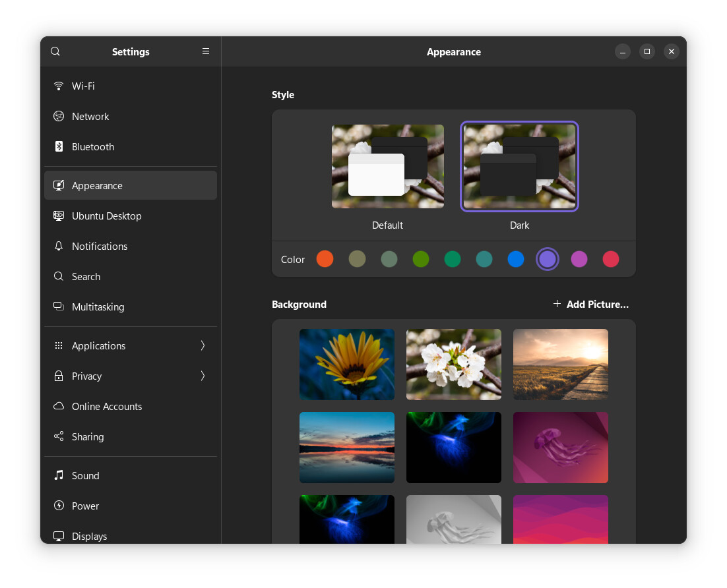This screenshot has height=588, width=727.
Task: Click the Applications grid icon
Action: coord(59,345)
